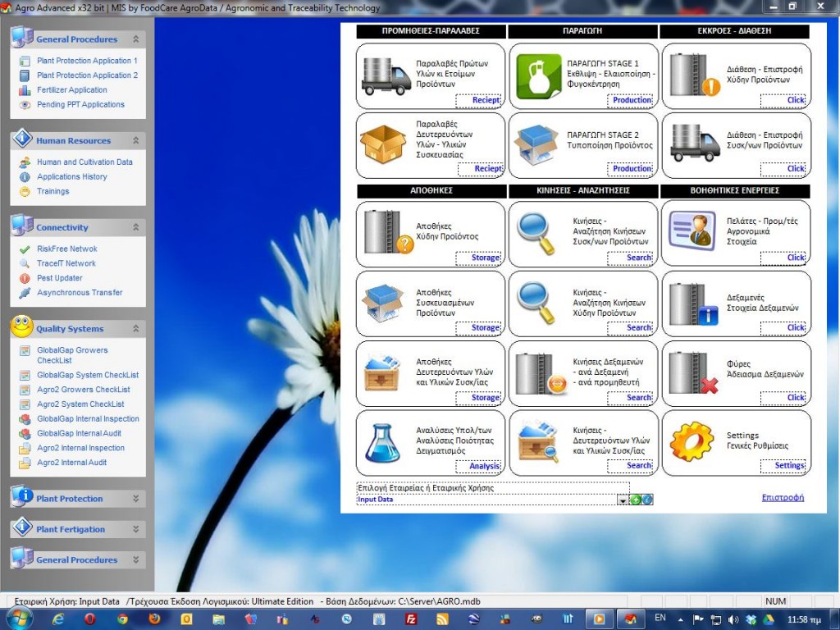This screenshot has height=630, width=840.
Task: Collapse the Quality Systems panel
Action: coord(135,328)
